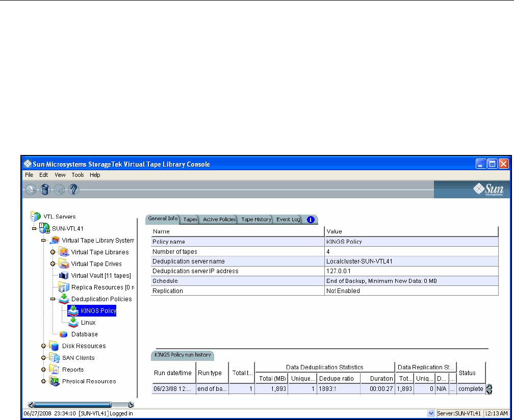Switch to the Active Policies tab
This screenshot has width=514, height=420.
[219, 220]
